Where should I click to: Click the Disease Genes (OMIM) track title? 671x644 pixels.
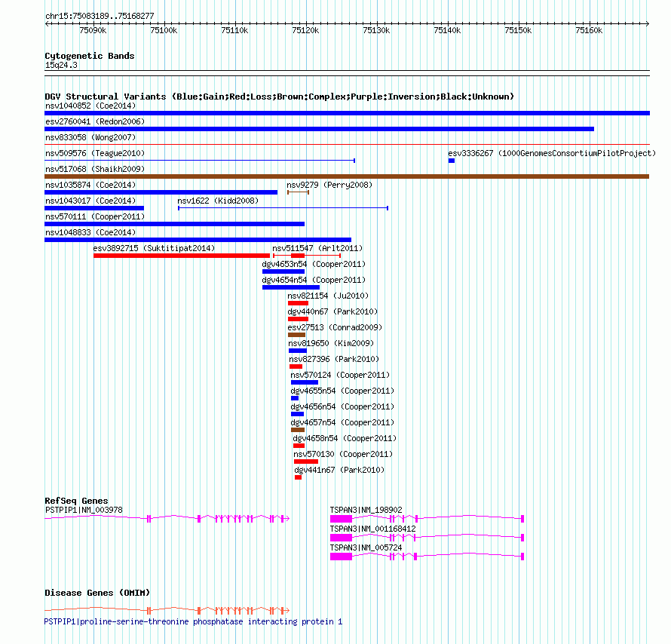(97, 593)
